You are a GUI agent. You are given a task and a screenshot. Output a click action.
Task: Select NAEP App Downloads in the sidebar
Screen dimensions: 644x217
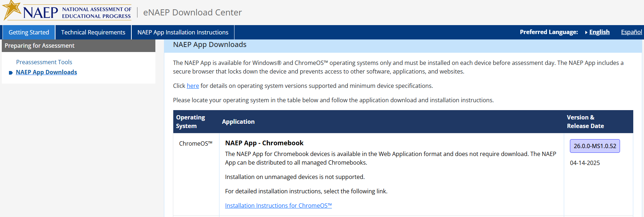point(47,72)
